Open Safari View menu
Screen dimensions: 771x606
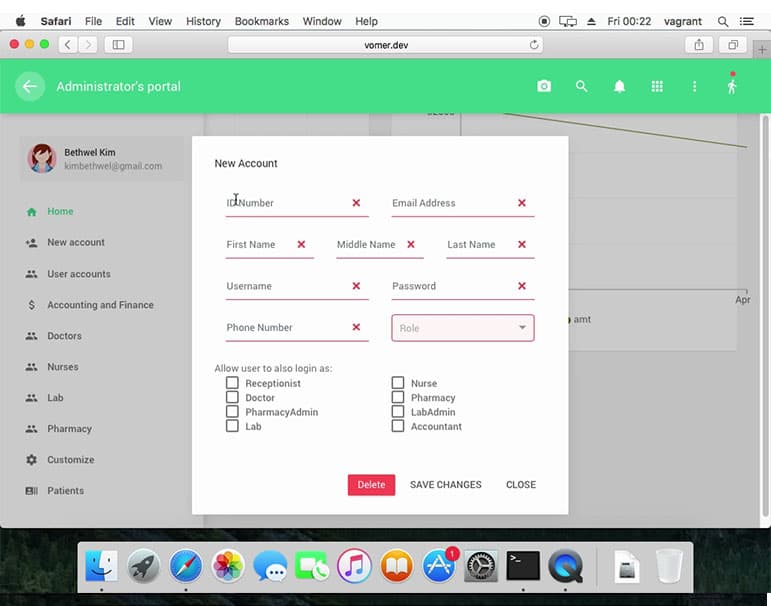pyautogui.click(x=160, y=21)
